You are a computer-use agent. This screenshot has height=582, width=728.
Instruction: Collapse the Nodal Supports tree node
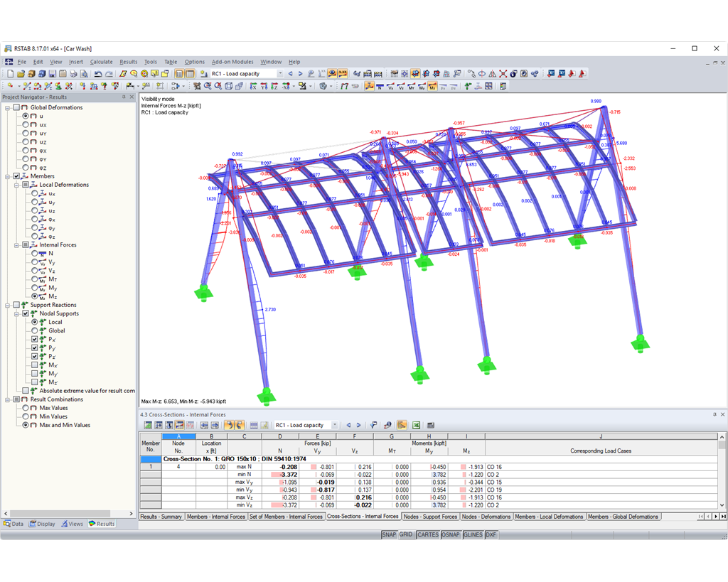tap(18, 313)
